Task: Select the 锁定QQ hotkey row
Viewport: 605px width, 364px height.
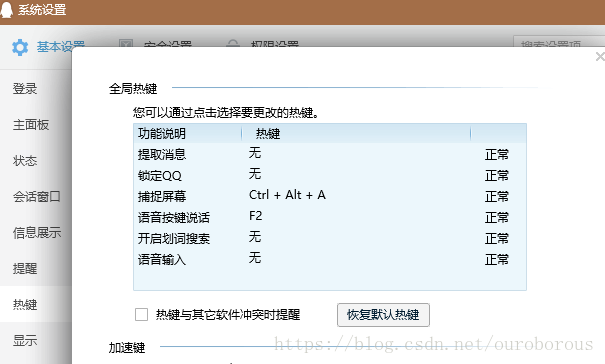Action: pyautogui.click(x=330, y=175)
